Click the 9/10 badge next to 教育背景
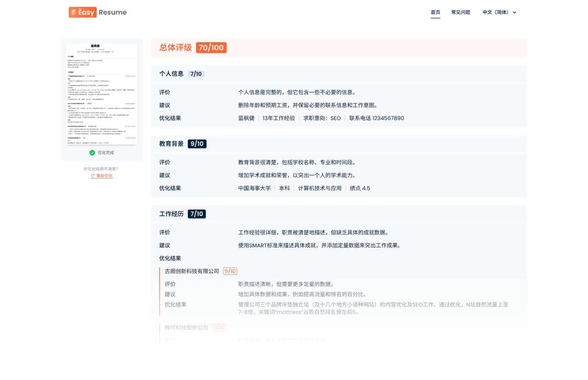This screenshot has width=588, height=380. pos(197,144)
